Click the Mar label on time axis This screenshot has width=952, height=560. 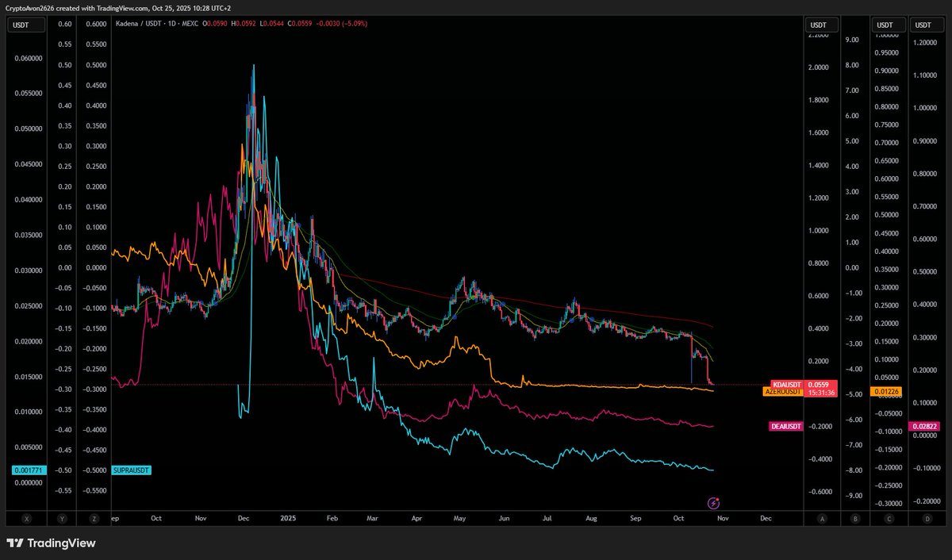[x=373, y=519]
